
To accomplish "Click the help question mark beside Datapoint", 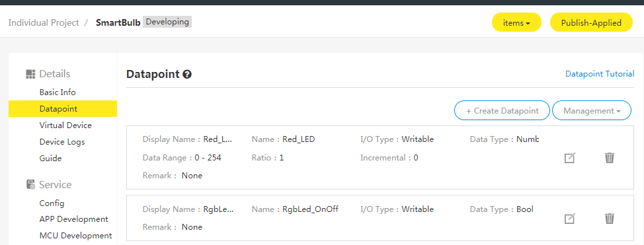I will [x=187, y=74].
